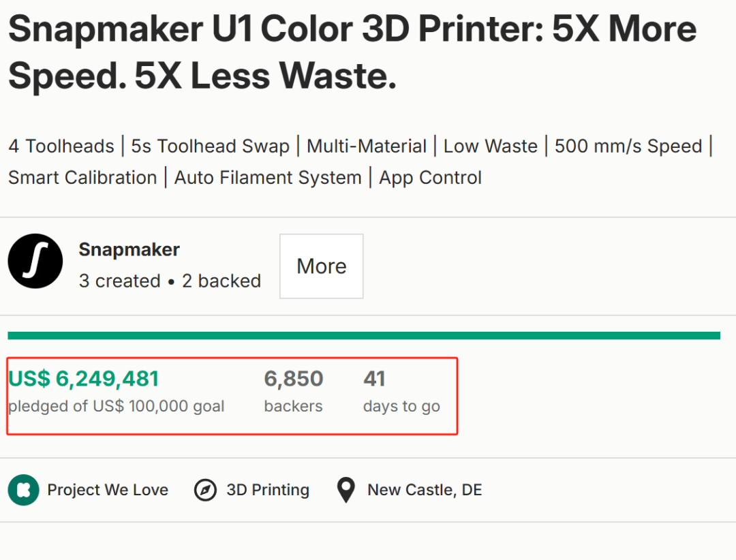
Task: Click the "3 created" text
Action: point(119,281)
